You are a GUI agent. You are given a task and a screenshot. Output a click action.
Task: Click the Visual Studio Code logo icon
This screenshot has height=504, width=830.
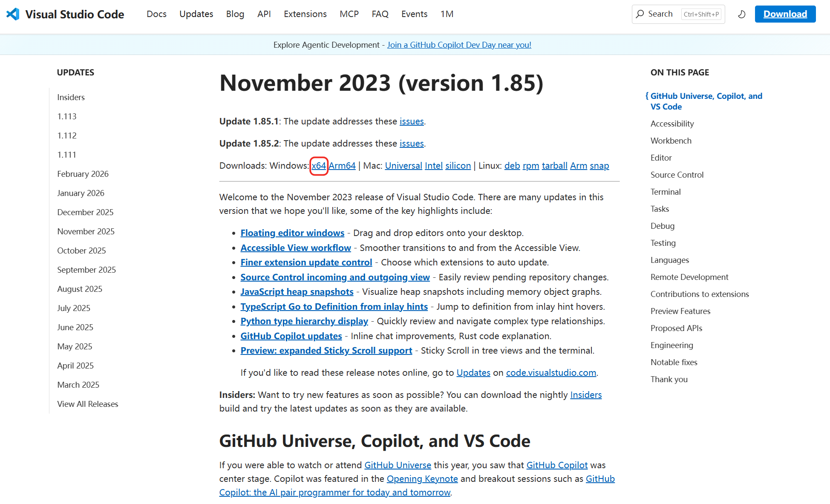pyautogui.click(x=13, y=14)
